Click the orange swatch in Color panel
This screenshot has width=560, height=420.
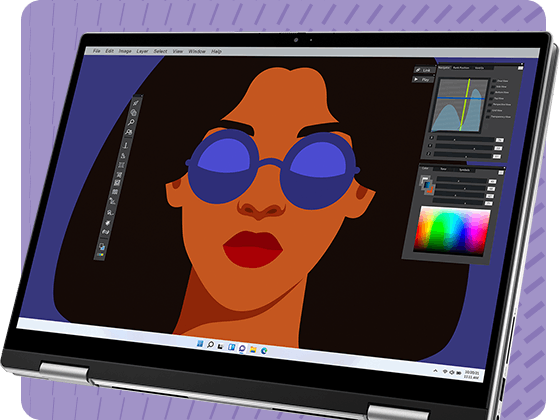click(430, 190)
